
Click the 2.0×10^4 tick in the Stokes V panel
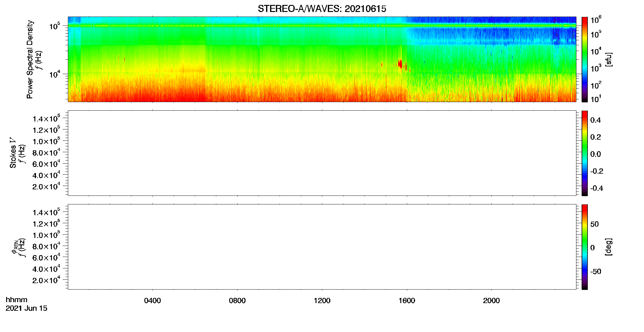point(46,186)
